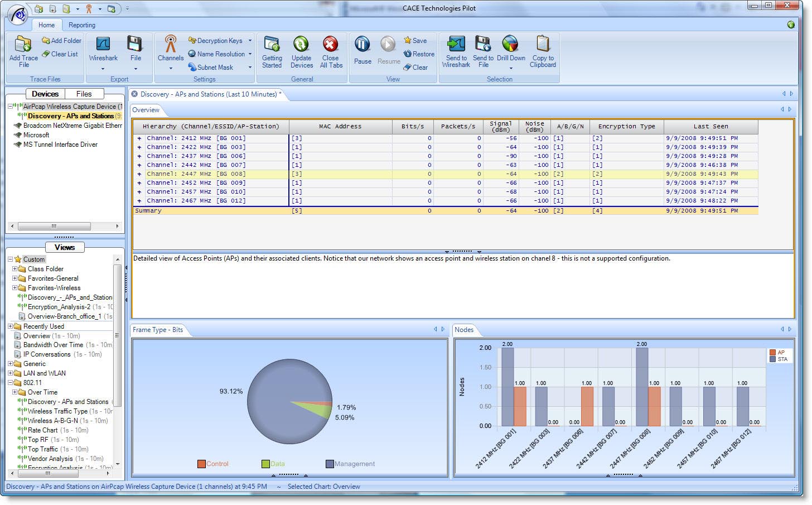Click the Clear List button
The image size is (812, 505).
click(x=60, y=54)
